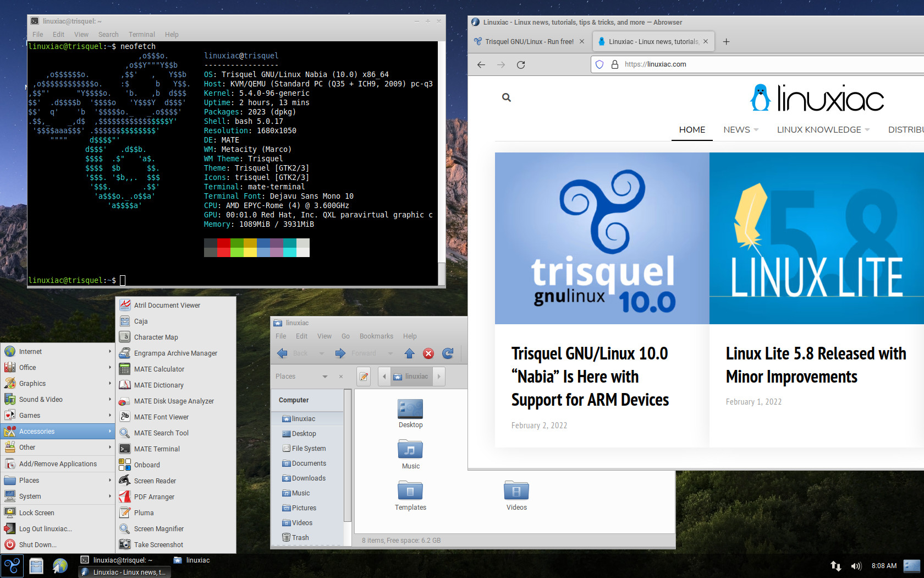Viewport: 924px width, 578px height.
Task: Launch Engrampa Archive Manager
Action: 175,353
